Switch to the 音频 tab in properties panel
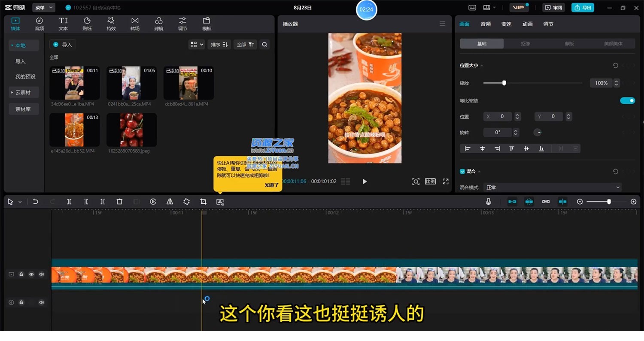Screen dimensions: 644x341 (486, 24)
